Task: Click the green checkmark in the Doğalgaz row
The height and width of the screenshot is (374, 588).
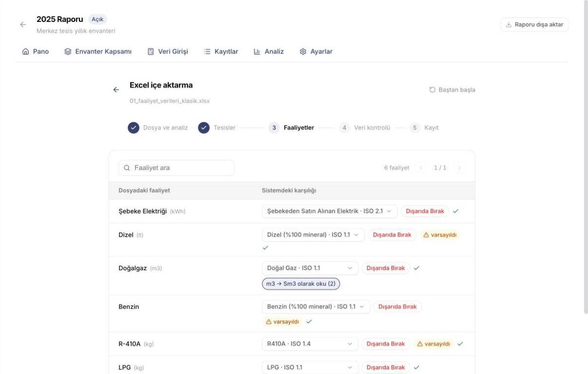Action: point(416,268)
